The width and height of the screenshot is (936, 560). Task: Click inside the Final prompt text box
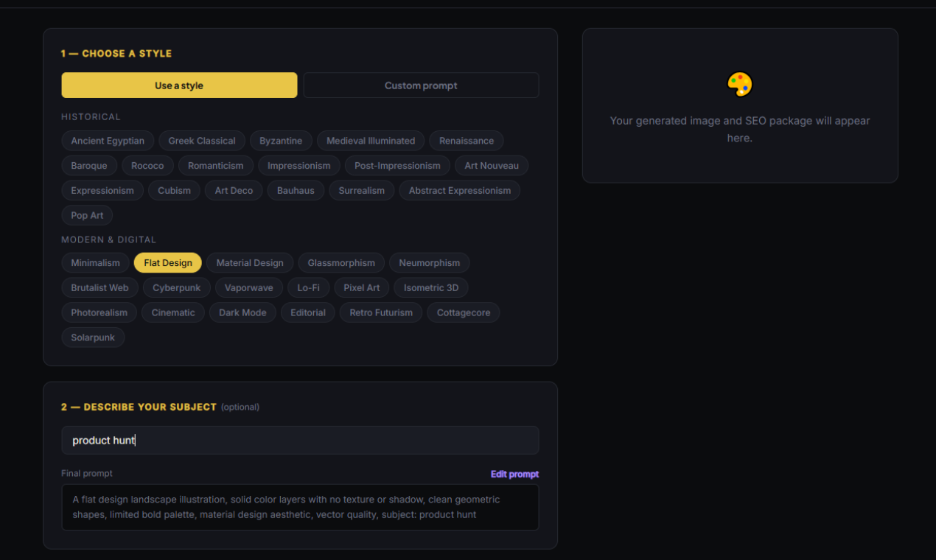(x=300, y=507)
